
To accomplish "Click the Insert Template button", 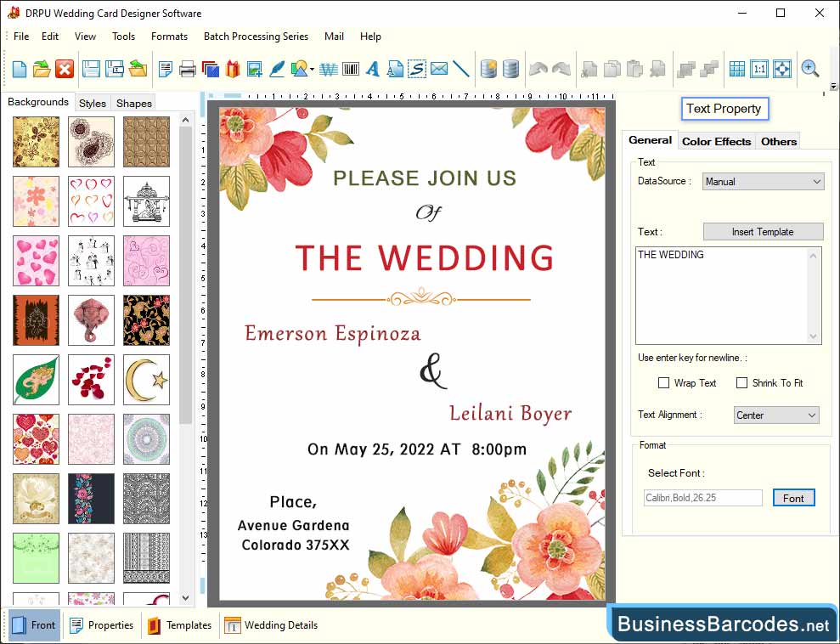I will pyautogui.click(x=763, y=231).
